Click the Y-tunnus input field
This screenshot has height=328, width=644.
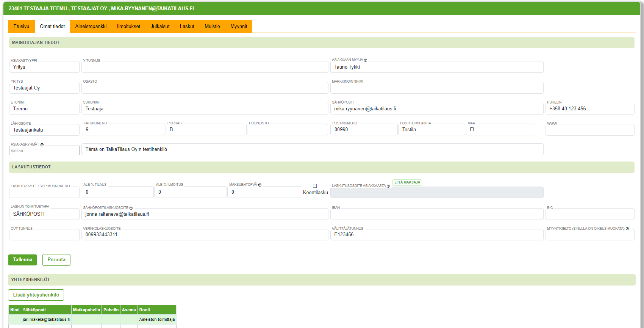coord(205,67)
